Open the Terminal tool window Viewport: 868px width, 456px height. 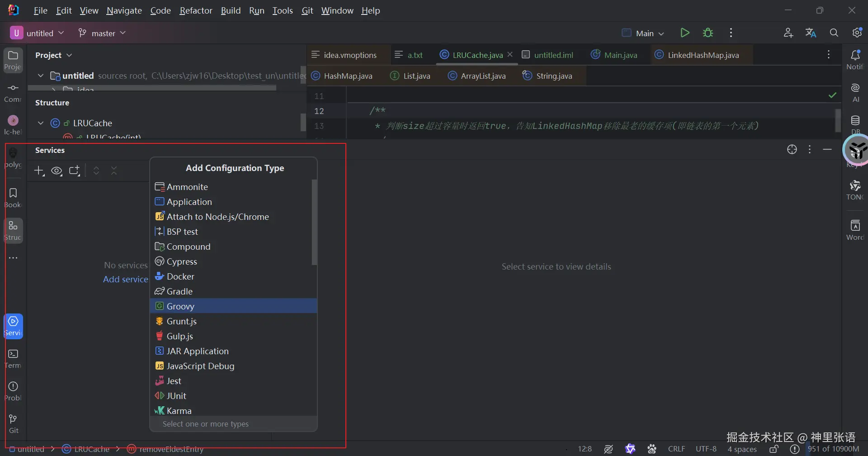(x=13, y=359)
